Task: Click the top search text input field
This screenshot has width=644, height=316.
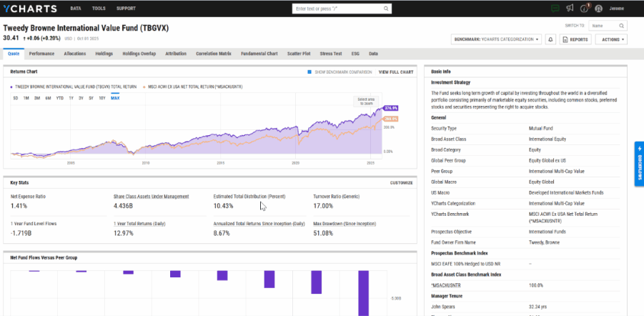Action: [336, 9]
